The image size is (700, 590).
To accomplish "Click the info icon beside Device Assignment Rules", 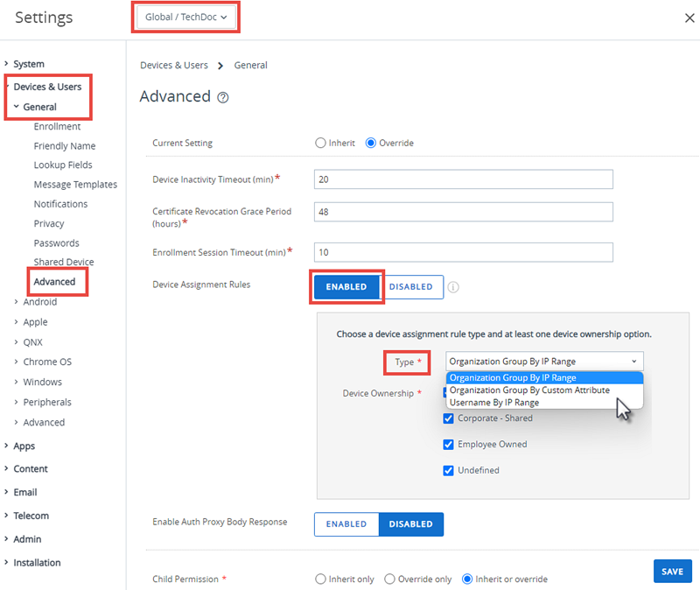I will pos(453,287).
